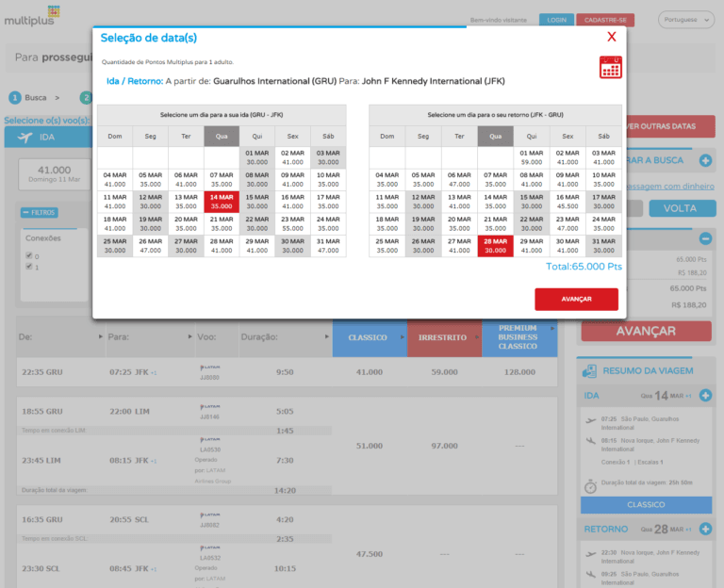Click the plus icon next to A BUSCA
The image size is (724, 588).
[705, 161]
